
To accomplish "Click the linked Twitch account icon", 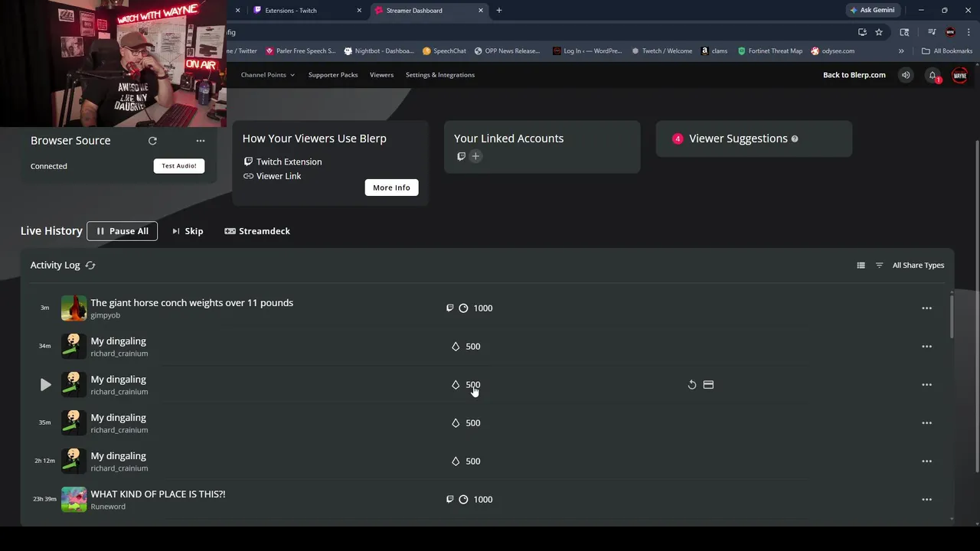I will [x=461, y=156].
